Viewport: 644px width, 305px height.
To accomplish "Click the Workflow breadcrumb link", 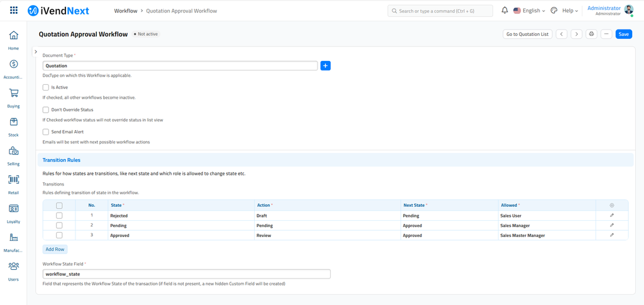I will coord(126,11).
